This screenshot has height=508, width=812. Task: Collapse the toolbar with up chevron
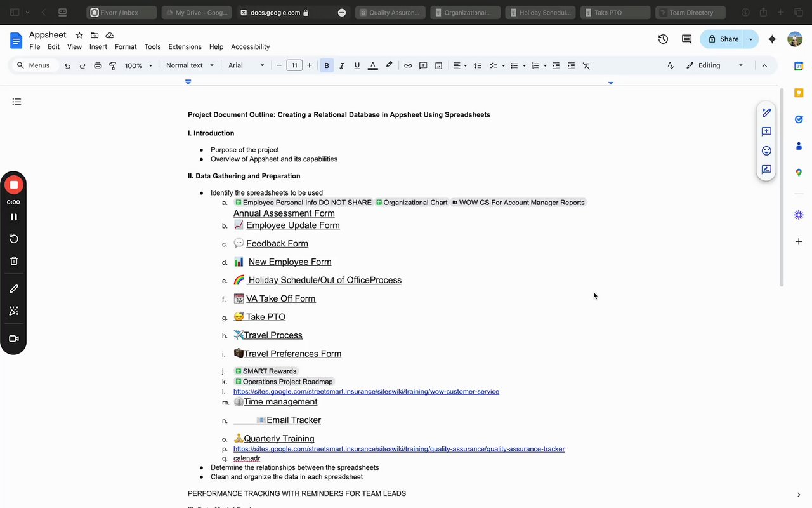pos(764,65)
